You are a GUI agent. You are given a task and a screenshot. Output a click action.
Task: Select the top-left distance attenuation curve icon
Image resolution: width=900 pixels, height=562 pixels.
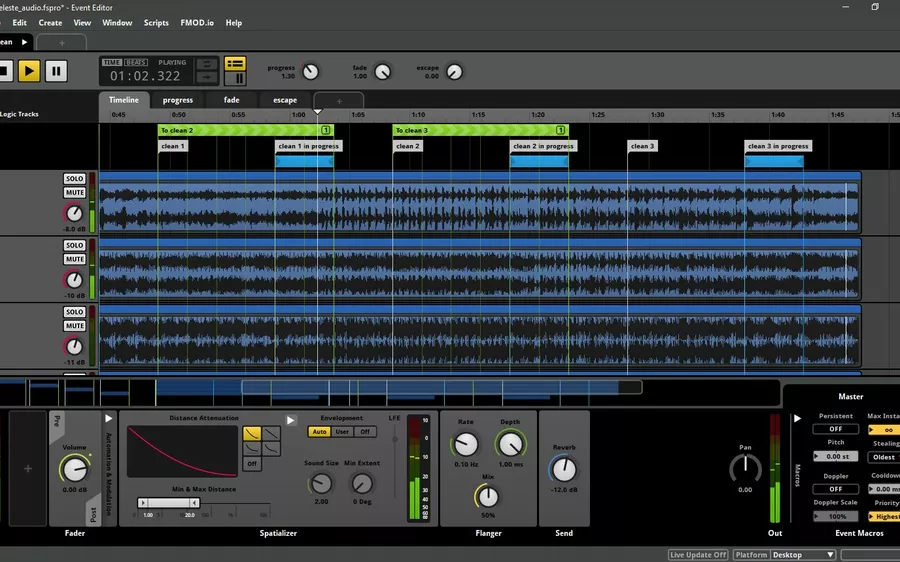[x=252, y=434]
